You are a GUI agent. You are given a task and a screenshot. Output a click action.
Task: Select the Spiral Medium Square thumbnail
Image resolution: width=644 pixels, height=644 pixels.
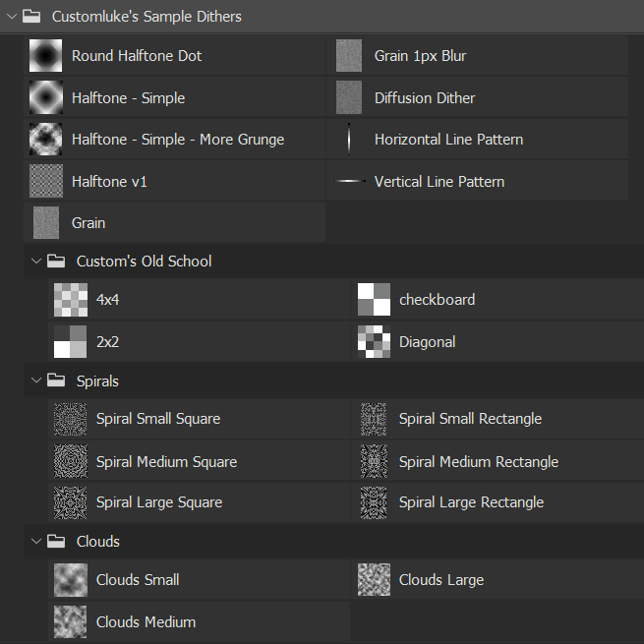[70, 462]
